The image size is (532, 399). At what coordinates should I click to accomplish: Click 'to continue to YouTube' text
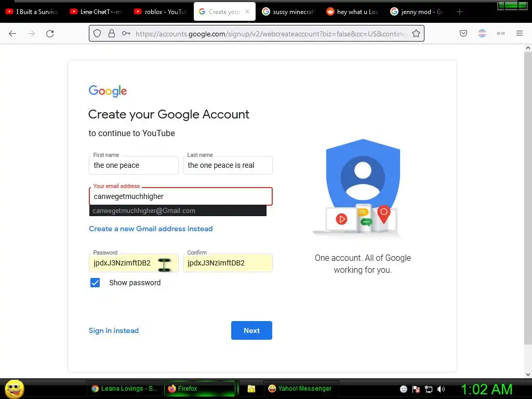(131, 134)
